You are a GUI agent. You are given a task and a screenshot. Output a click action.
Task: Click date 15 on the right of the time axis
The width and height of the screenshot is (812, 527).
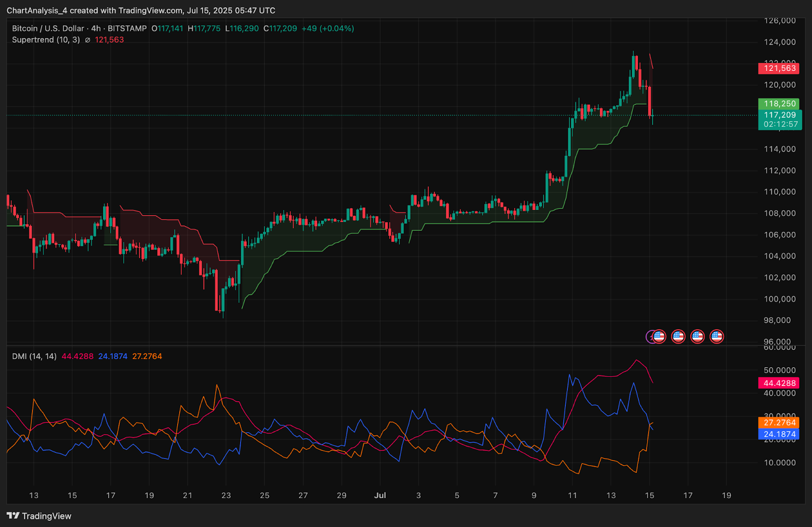coord(649,495)
